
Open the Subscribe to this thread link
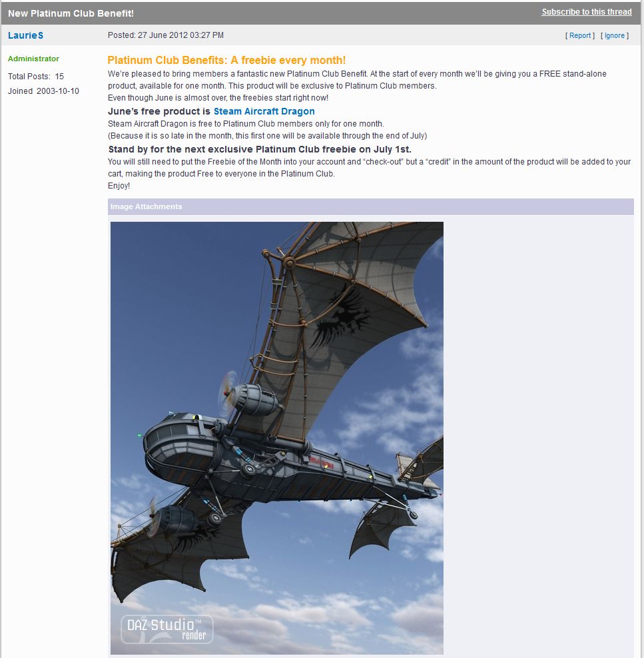click(x=587, y=12)
